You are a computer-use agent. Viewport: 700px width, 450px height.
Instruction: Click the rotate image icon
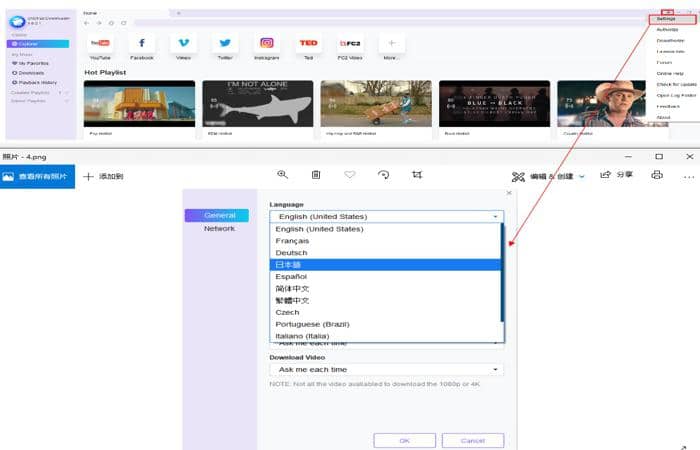point(383,175)
